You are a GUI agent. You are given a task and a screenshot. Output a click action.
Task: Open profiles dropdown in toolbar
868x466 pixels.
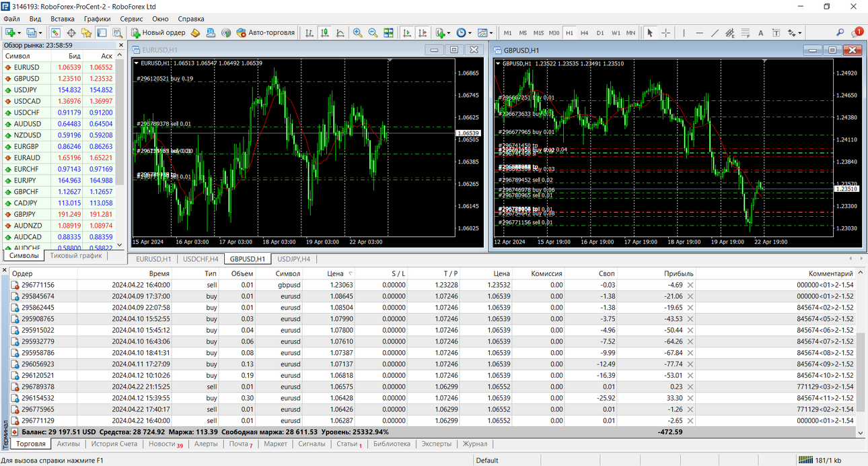click(34, 32)
